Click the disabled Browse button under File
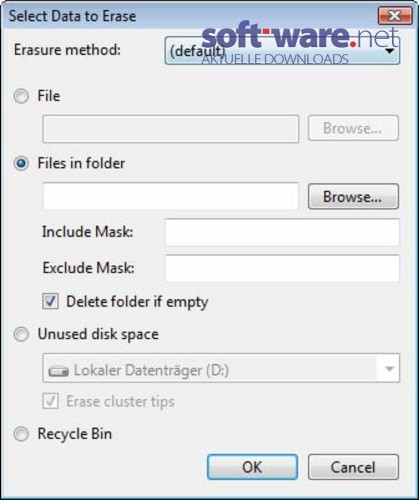 click(x=353, y=128)
